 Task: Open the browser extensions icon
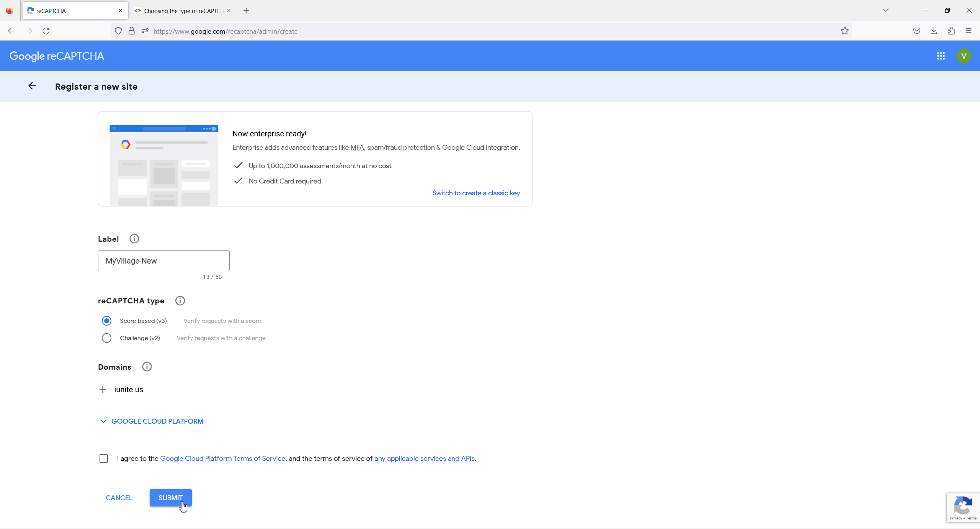[x=951, y=31]
